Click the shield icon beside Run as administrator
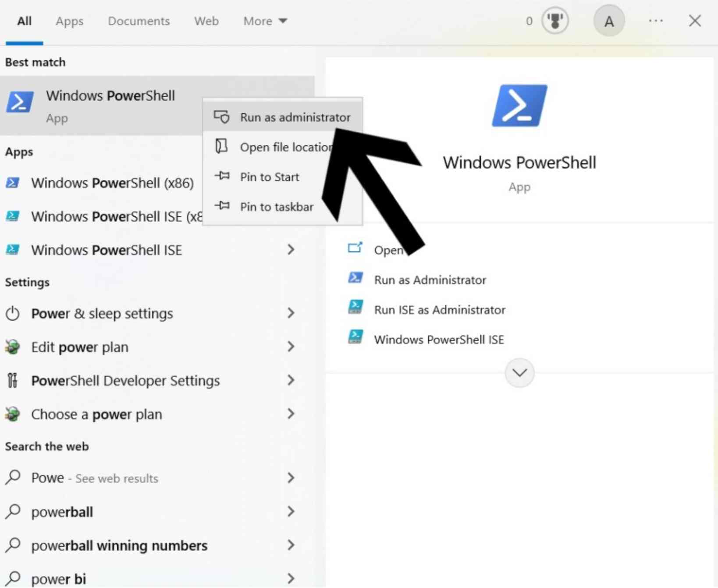The width and height of the screenshot is (718, 588). 222,117
